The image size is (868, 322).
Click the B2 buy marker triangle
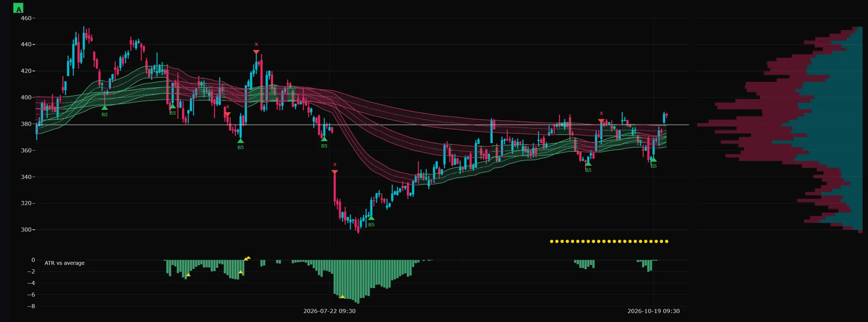point(104,108)
